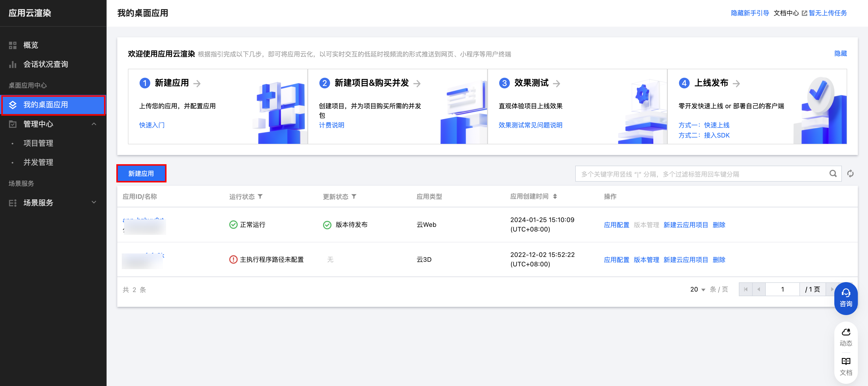The width and height of the screenshot is (868, 386).
Task: Filter by running status funnel icon
Action: (x=260, y=196)
